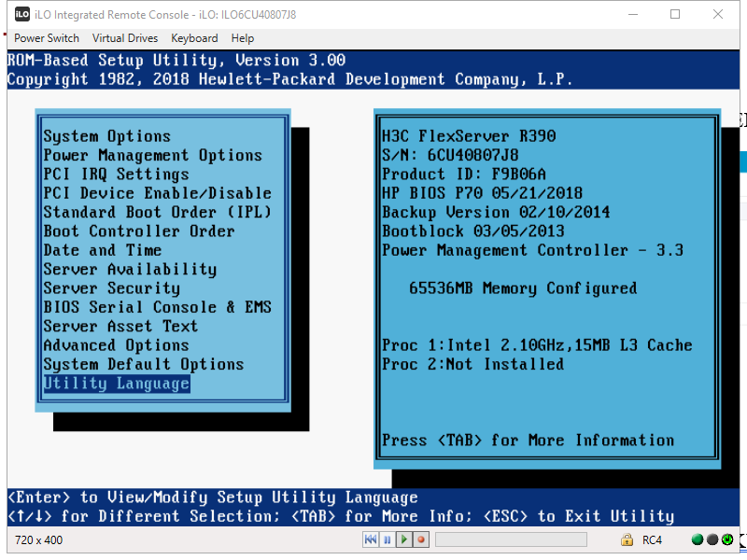The width and height of the screenshot is (747, 560).
Task: Click the rightmost green power status icon
Action: tap(728, 539)
